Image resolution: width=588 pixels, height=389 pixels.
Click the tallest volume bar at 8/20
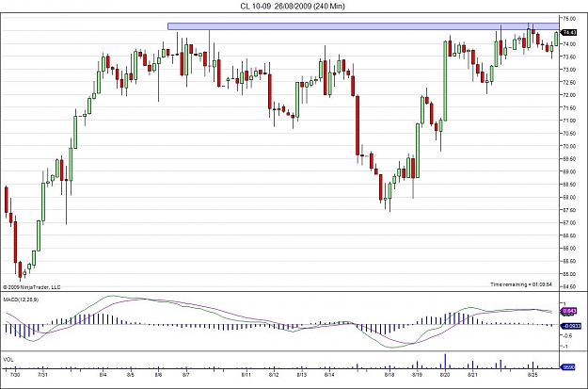445,361
